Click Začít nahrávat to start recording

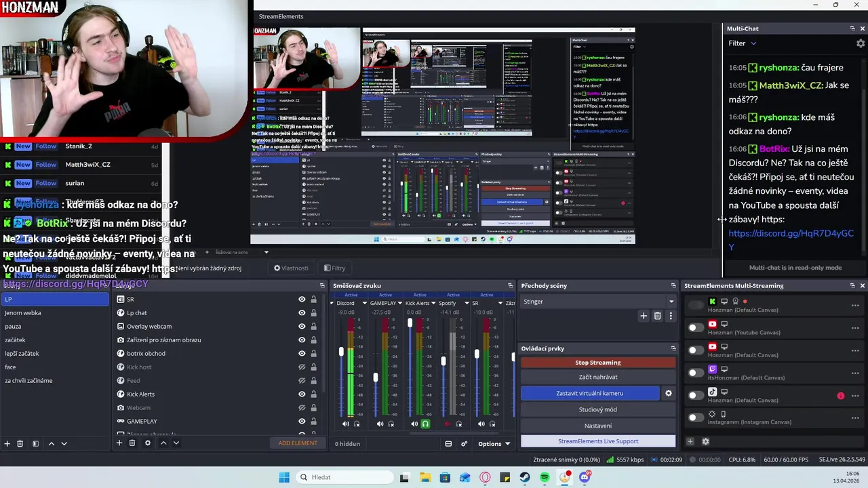tap(598, 377)
